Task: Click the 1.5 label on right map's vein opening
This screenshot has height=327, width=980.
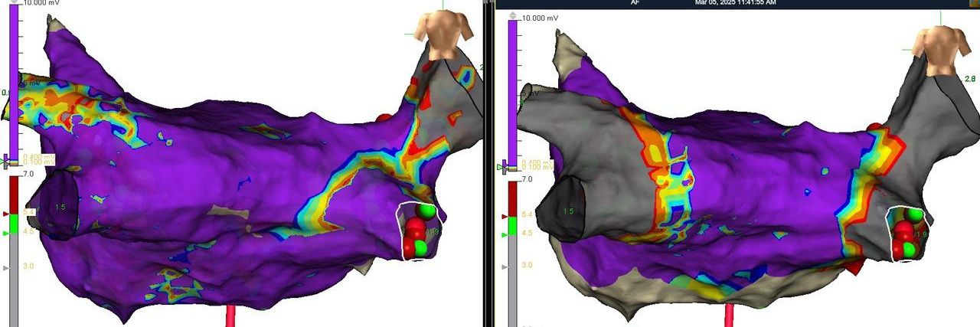Action: coord(568,211)
